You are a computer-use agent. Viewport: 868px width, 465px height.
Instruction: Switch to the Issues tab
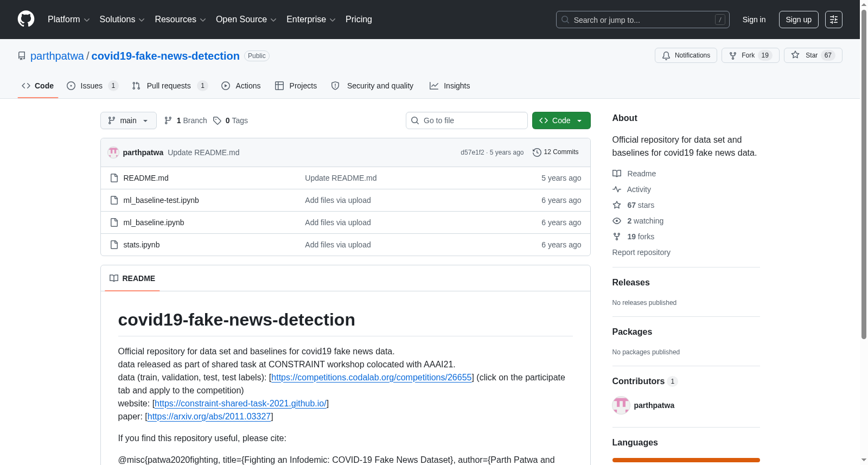coord(92,86)
